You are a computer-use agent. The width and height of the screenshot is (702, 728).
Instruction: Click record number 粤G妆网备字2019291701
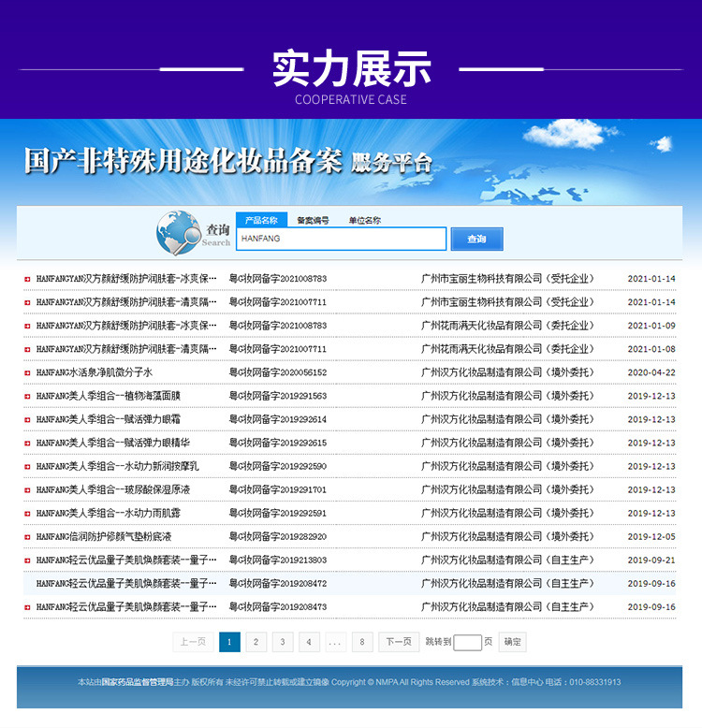(x=278, y=489)
